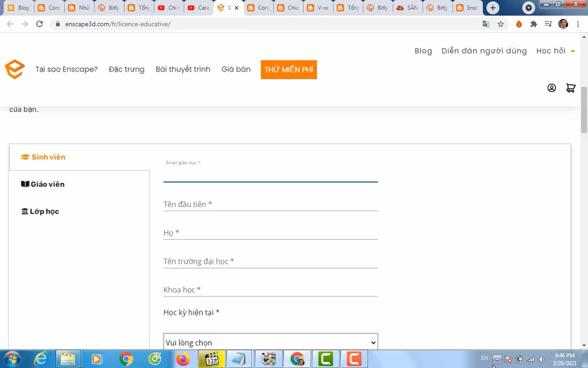588x368 pixels.
Task: Bookmark page with star icon
Action: coord(501,24)
